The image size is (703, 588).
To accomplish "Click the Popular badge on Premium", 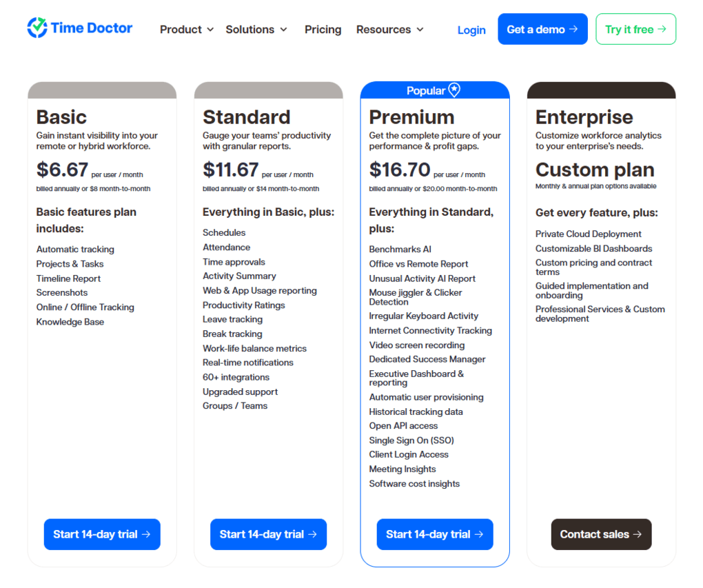I will pyautogui.click(x=434, y=90).
